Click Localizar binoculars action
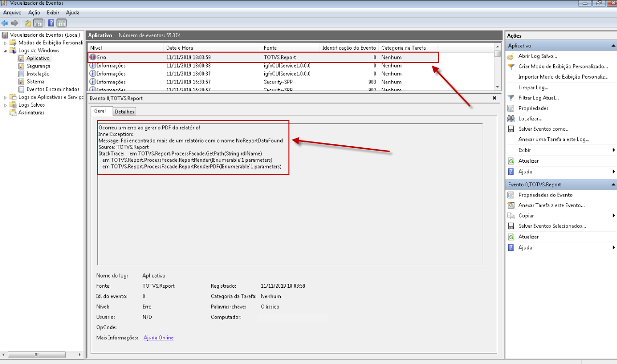The width and height of the screenshot is (617, 364). tap(531, 118)
